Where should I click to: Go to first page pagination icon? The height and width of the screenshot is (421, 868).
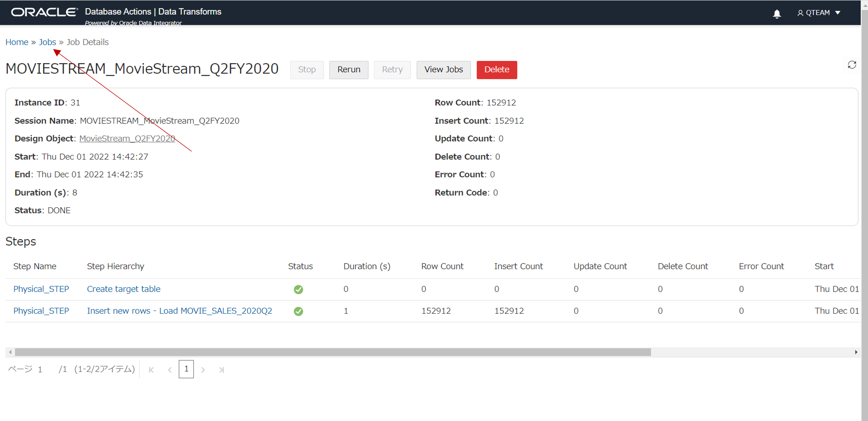[x=151, y=370]
